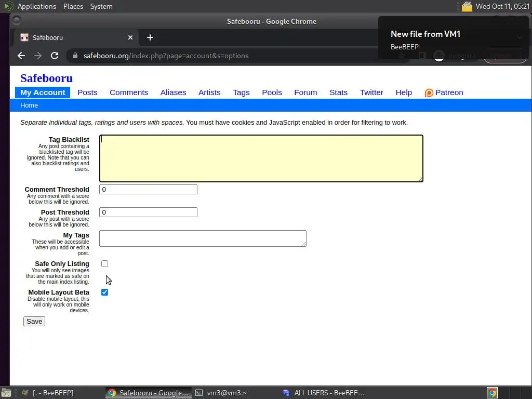Click the Twitter link
Image resolution: width=532 pixels, height=399 pixels.
(x=371, y=92)
